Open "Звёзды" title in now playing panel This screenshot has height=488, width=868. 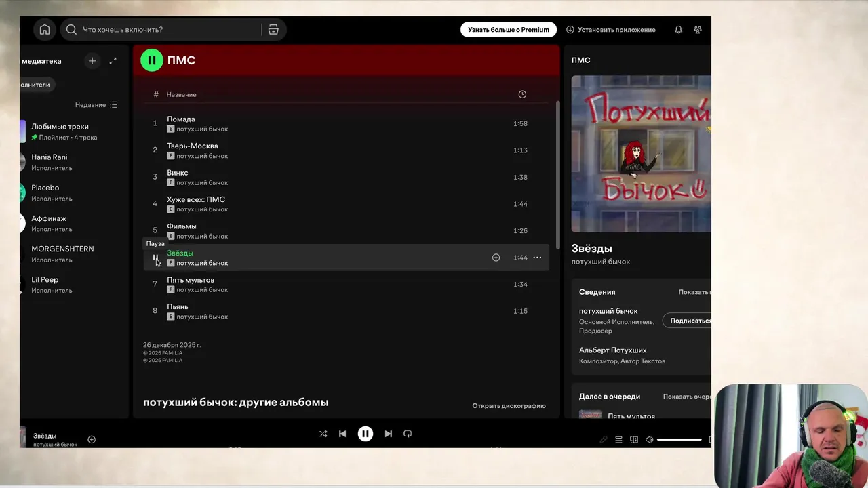[591, 249]
